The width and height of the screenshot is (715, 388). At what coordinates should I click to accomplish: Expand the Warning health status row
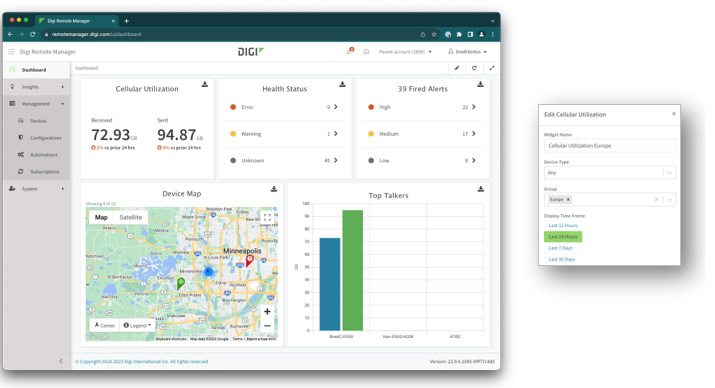tap(336, 134)
